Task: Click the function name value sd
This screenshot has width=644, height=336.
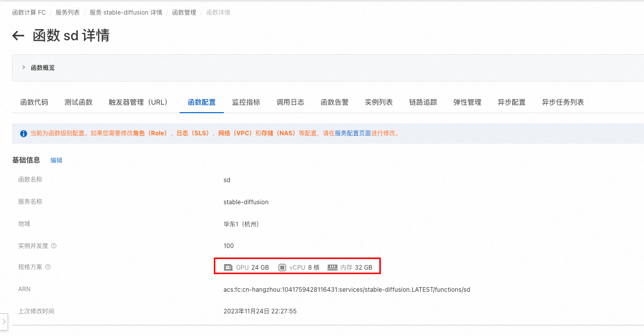Action: (227, 180)
